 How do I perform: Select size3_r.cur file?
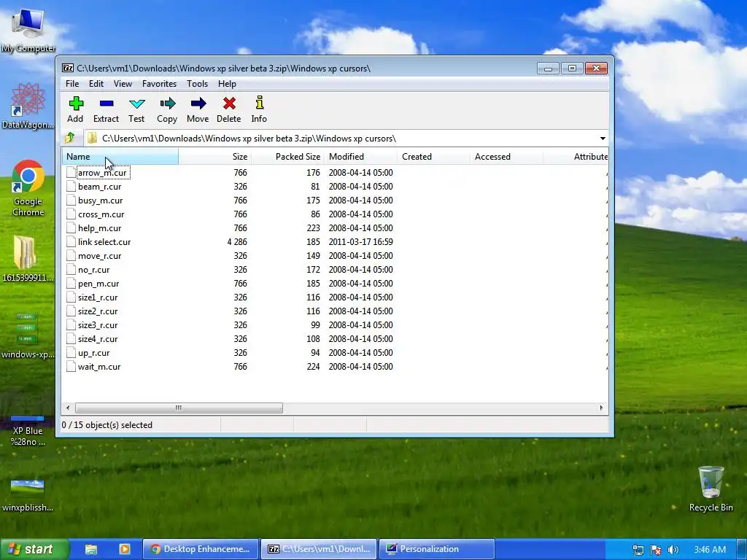coord(98,325)
